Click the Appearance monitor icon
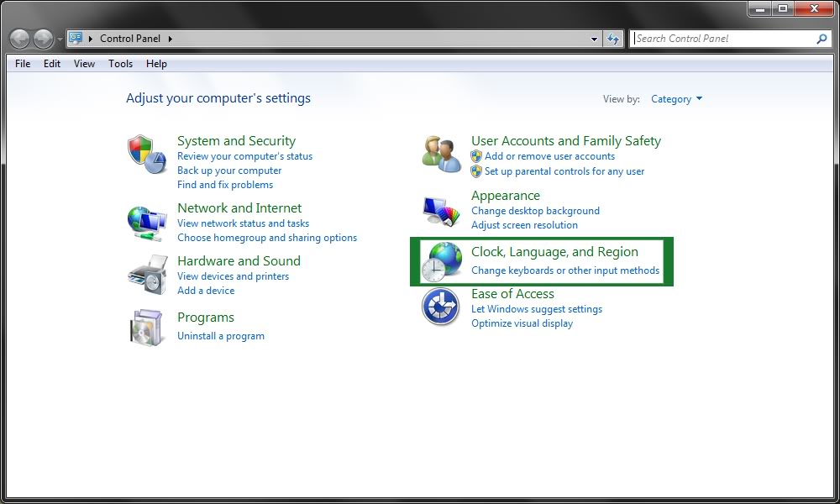Viewport: 840px width, 504px height. (x=441, y=211)
